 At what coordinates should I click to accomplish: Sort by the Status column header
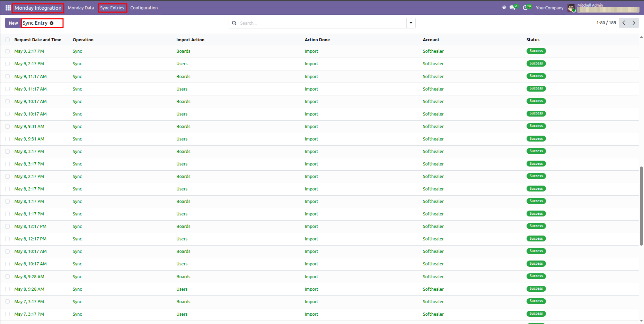coord(533,40)
